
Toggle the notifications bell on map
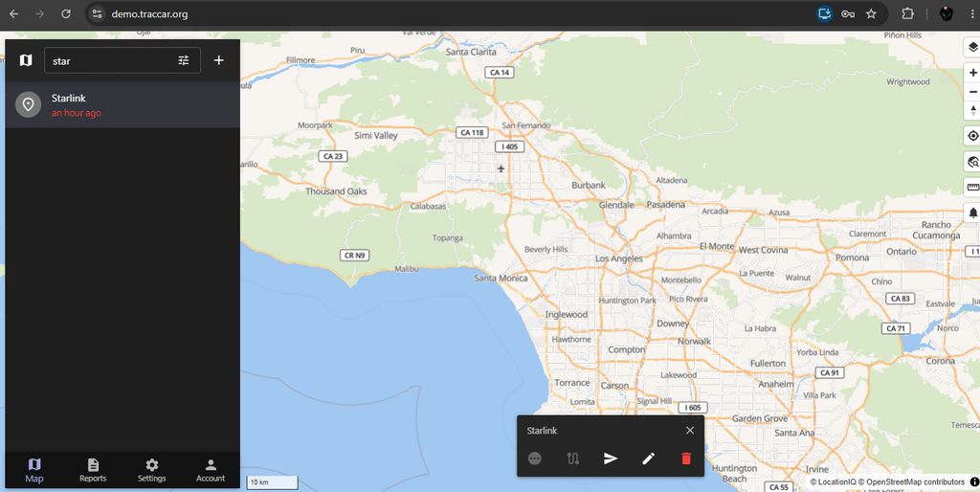(973, 213)
